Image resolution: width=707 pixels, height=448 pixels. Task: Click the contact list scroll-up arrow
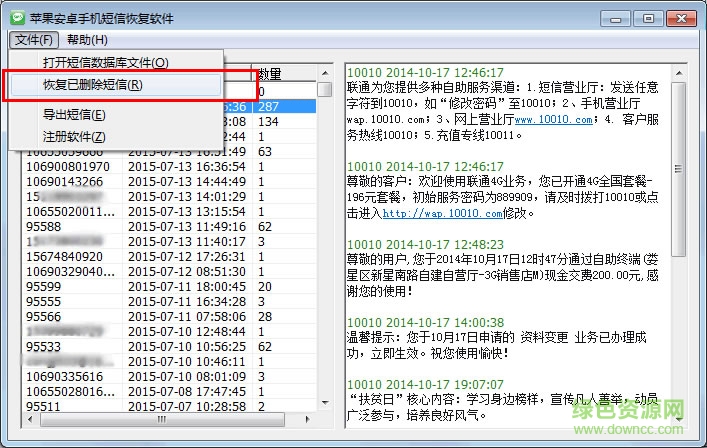[x=325, y=73]
